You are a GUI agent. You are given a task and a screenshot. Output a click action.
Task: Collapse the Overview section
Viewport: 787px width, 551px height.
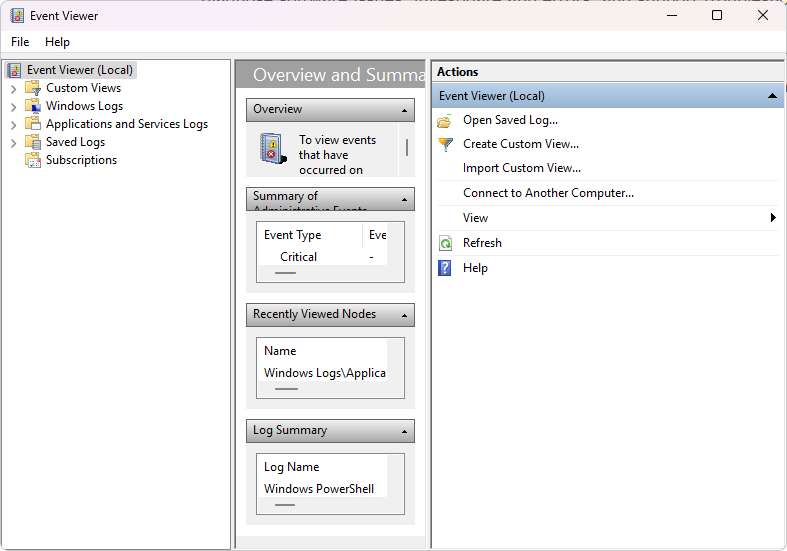coord(405,110)
